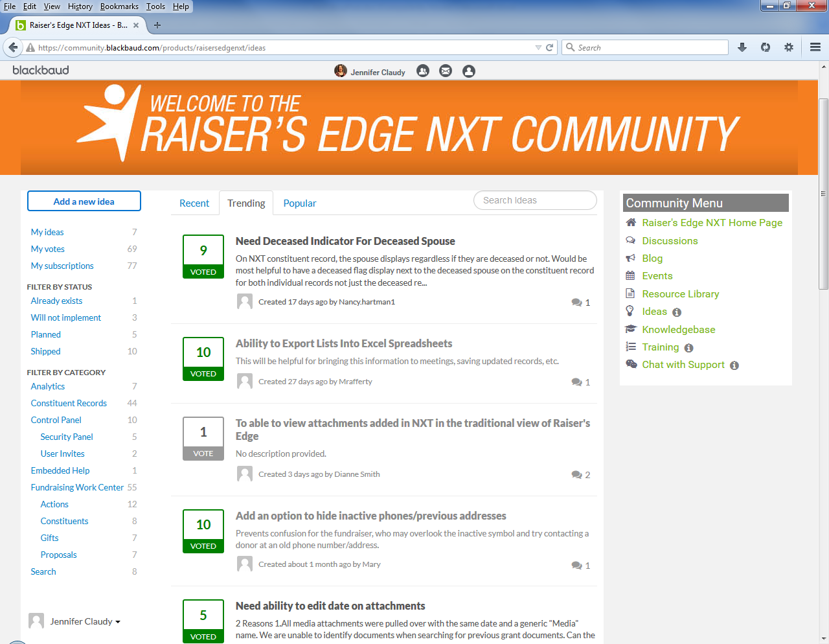This screenshot has width=829, height=644.
Task: Open the messages envelope icon in header
Action: click(446, 71)
